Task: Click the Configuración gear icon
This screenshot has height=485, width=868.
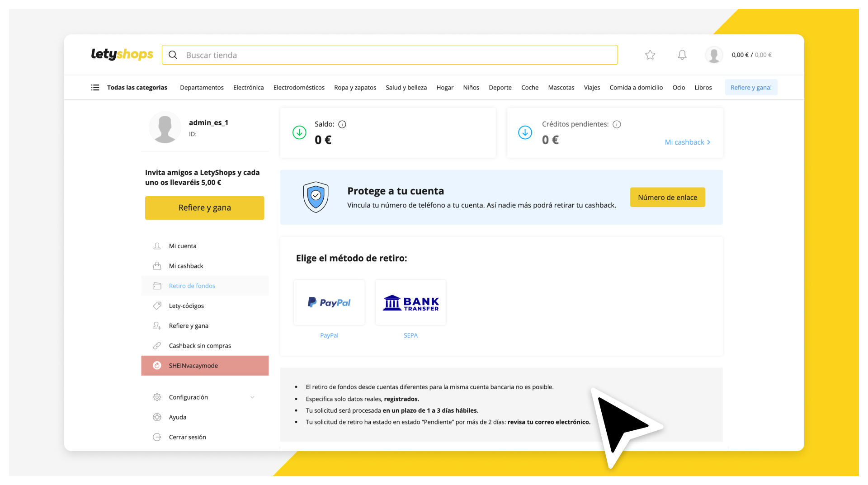Action: [157, 397]
